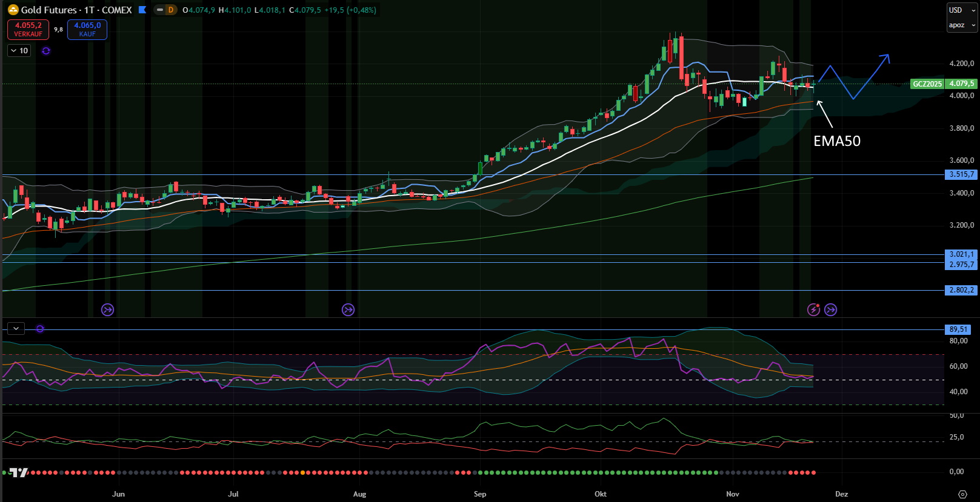The width and height of the screenshot is (980, 502).
Task: Click the lightning bolt event icon near November
Action: [813, 310]
